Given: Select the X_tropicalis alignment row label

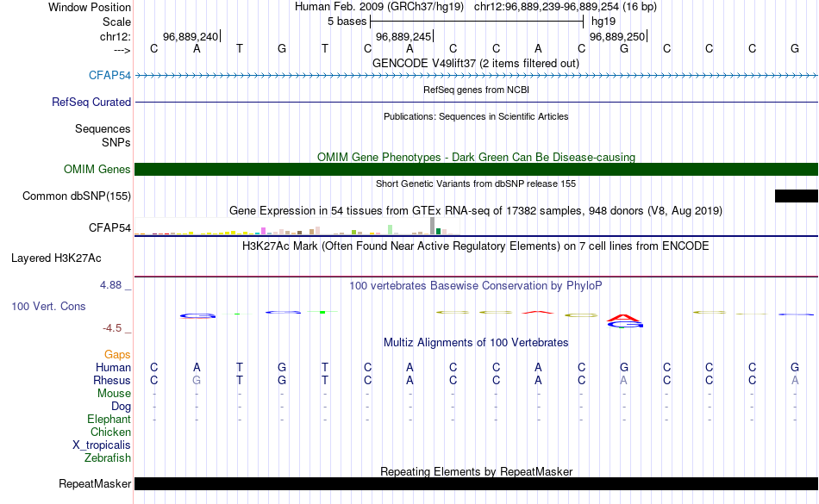Looking at the screenshot, I should tap(102, 445).
